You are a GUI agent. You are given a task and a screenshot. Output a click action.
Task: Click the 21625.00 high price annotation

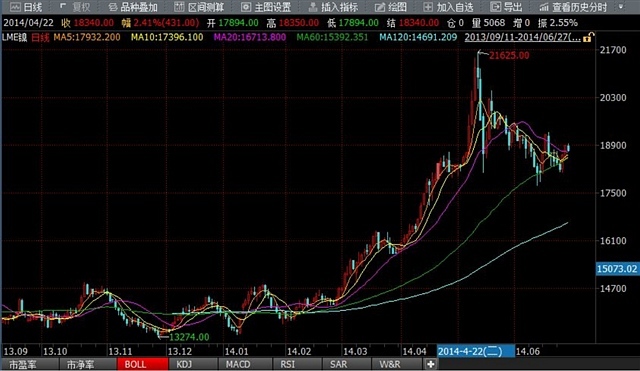(x=509, y=56)
